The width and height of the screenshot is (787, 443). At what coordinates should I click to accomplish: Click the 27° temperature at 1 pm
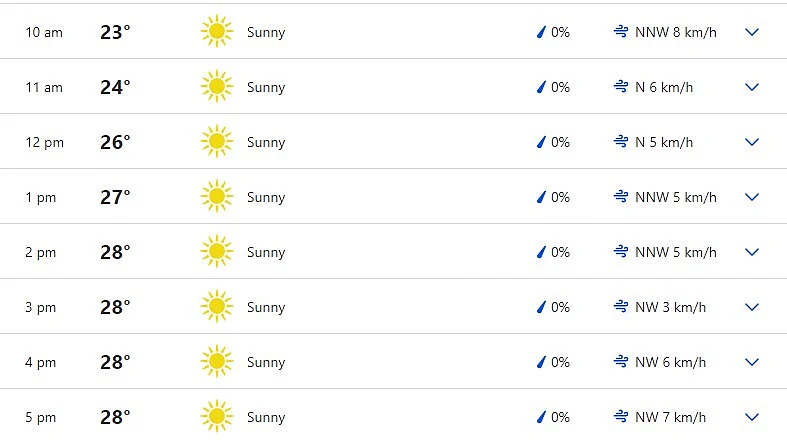115,197
